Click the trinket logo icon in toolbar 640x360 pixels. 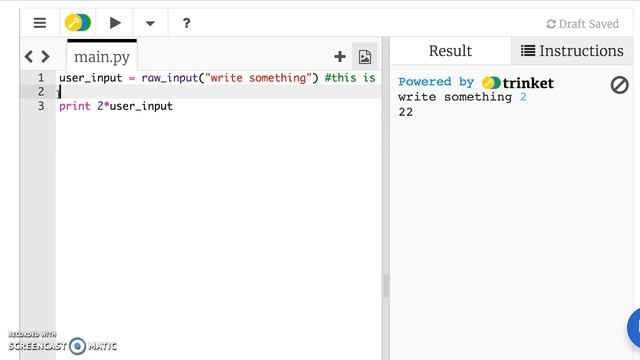pos(78,23)
